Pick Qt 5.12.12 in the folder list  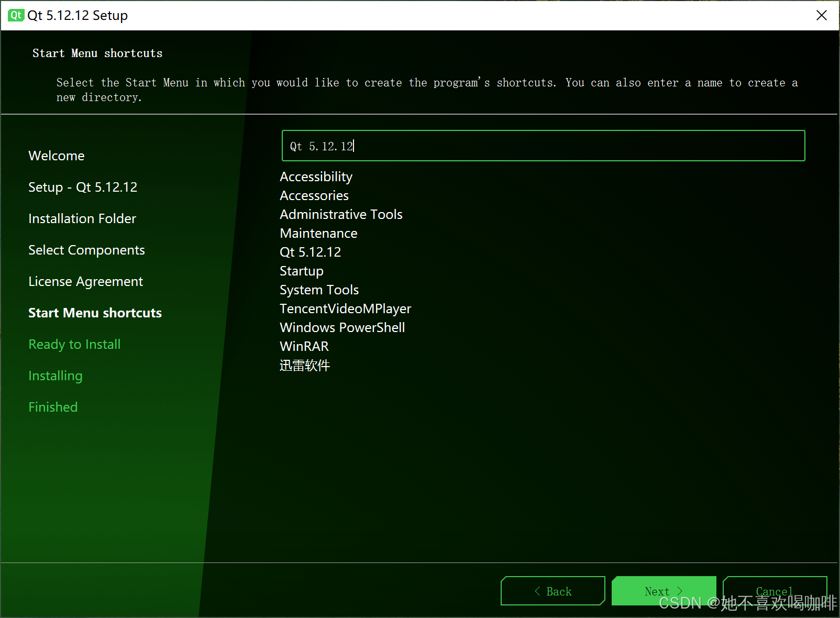coord(310,252)
